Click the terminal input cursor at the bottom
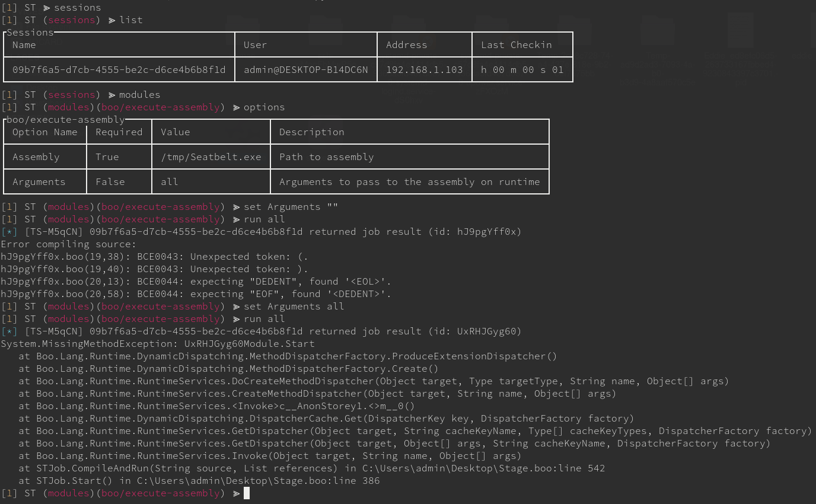Image resolution: width=816 pixels, height=504 pixels. [x=247, y=493]
